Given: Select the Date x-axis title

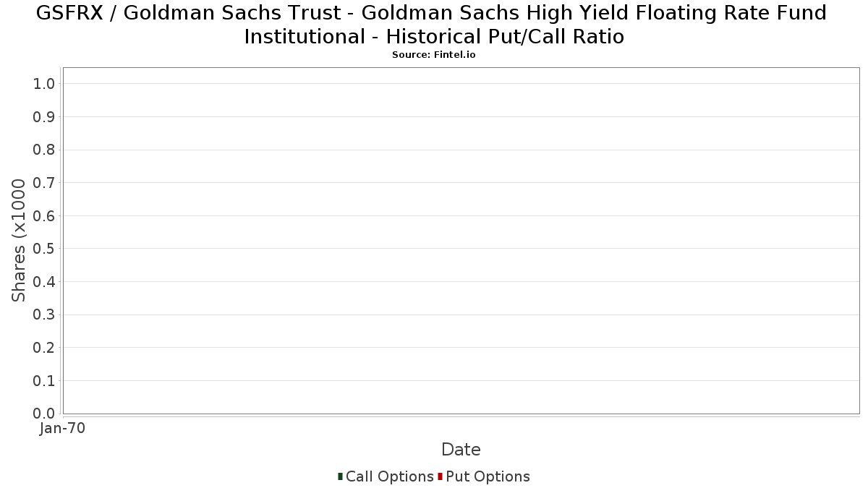Looking at the screenshot, I should 461,450.
